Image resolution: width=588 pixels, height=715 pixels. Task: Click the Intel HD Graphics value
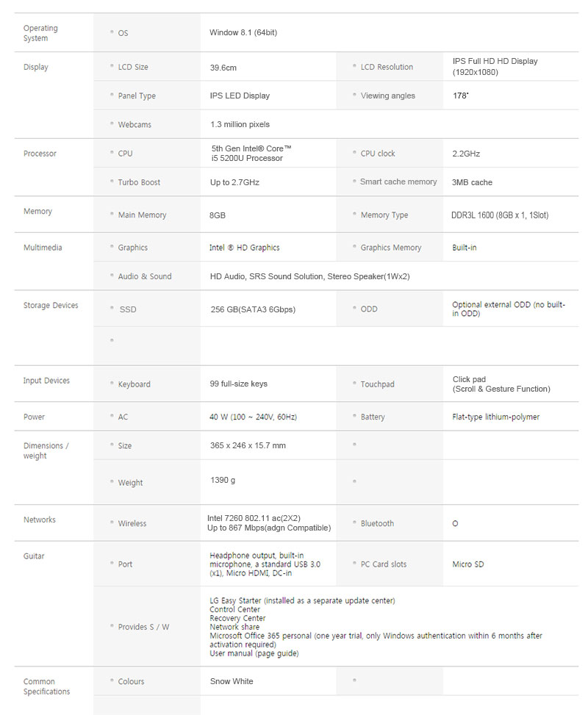pyautogui.click(x=244, y=248)
